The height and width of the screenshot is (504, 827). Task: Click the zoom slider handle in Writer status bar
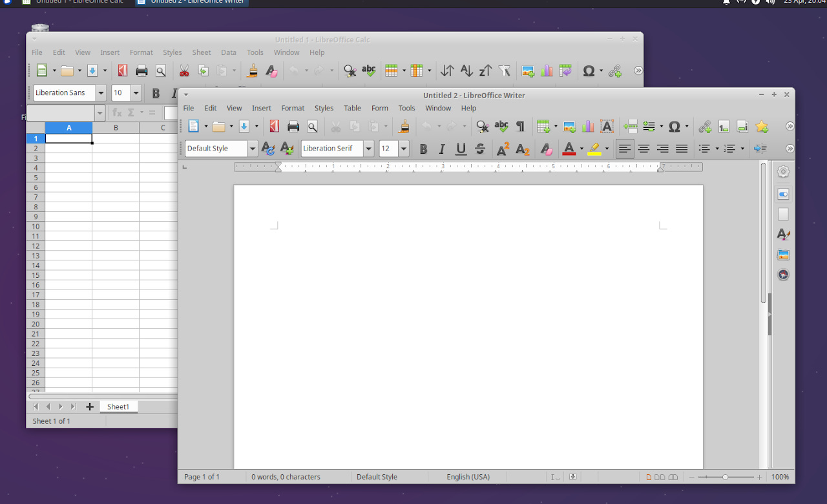coord(725,477)
